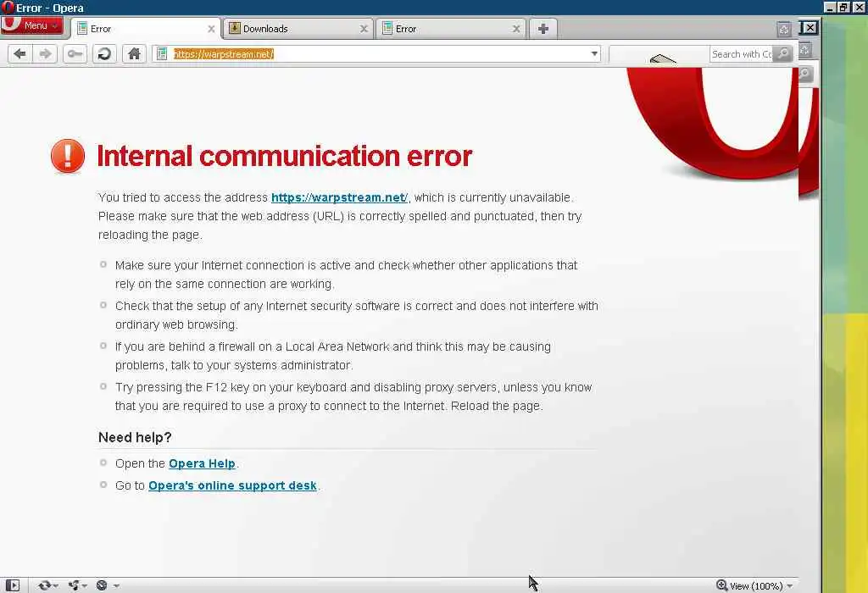Click the inner window close X button
The image size is (868, 593).
tap(810, 28)
